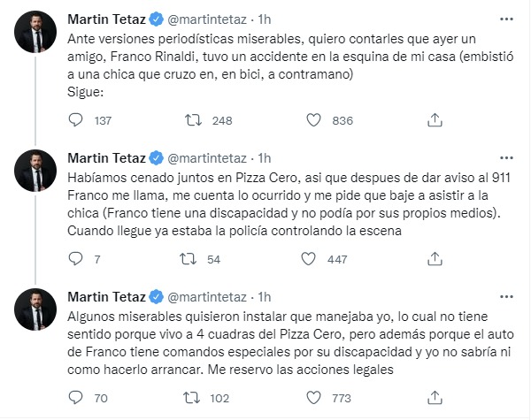Share the first tweet about Franco Rinaldi
The image size is (531, 420).
click(435, 120)
